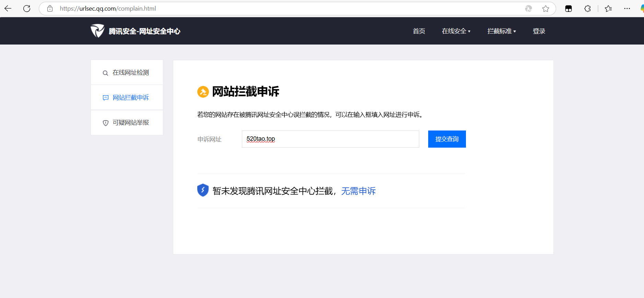644x298 pixels.
Task: Expand the 拦截标准 dropdown menu
Action: 502,31
